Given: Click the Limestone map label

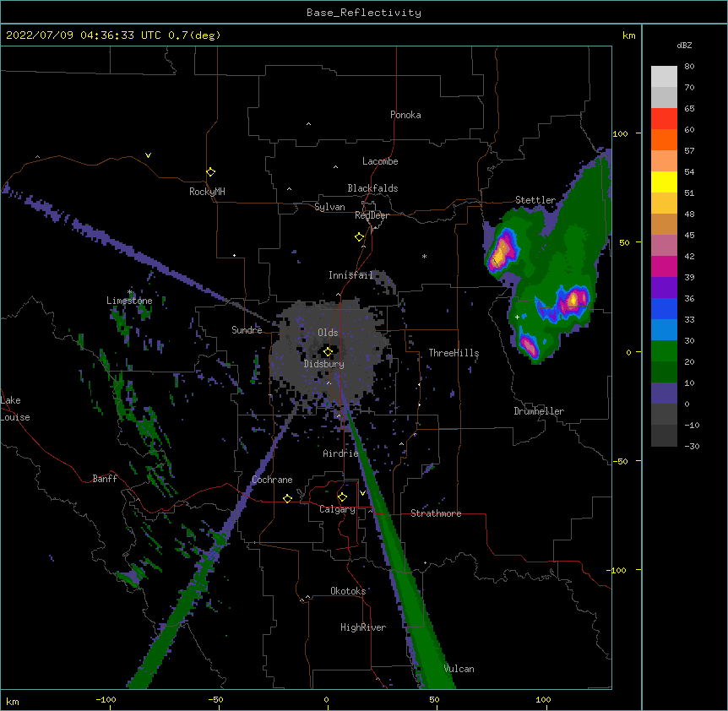Looking at the screenshot, I should coord(129,301).
